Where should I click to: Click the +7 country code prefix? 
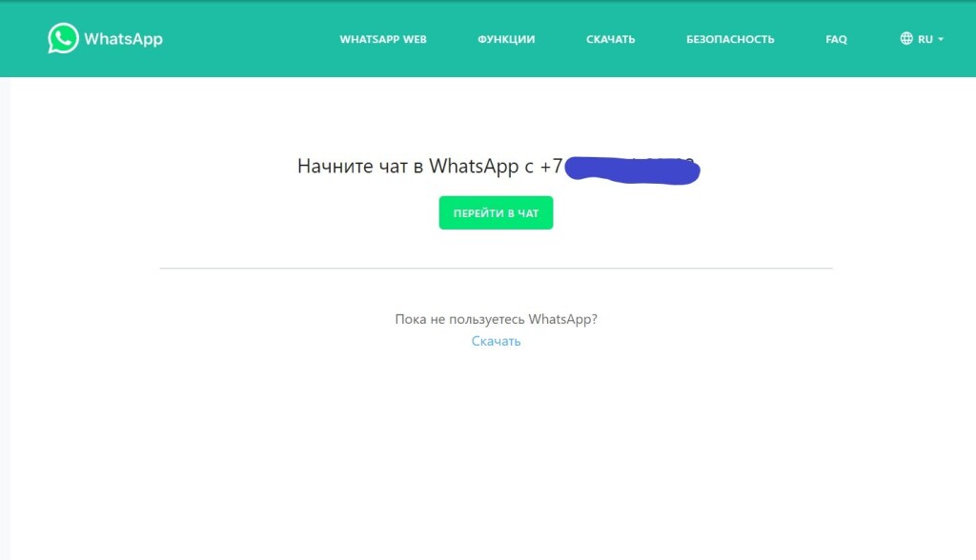[551, 166]
